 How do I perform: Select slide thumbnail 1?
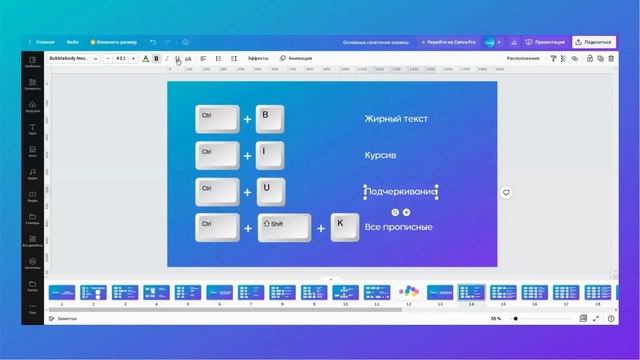62,293
